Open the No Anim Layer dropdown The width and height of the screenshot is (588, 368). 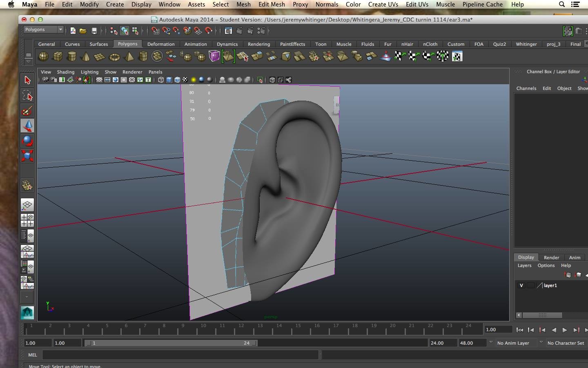click(514, 343)
